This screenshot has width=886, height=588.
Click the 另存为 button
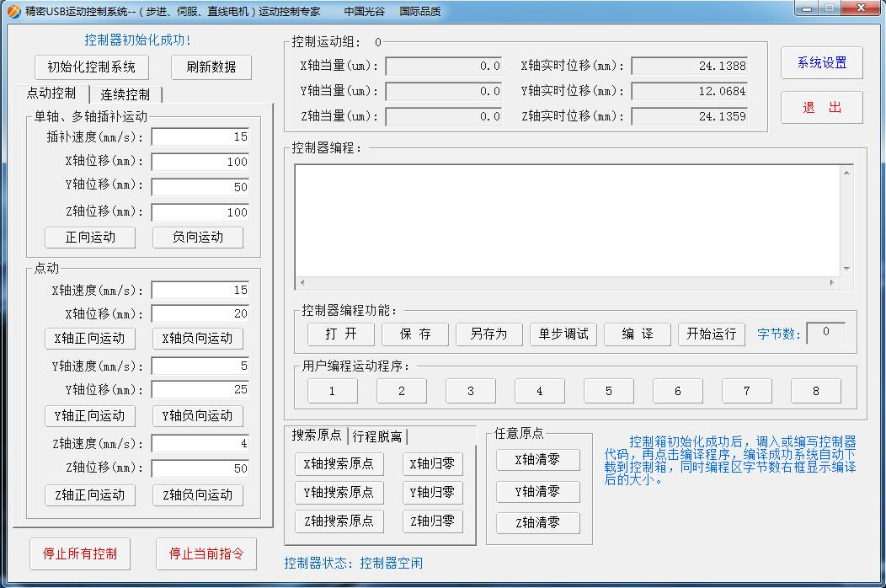(489, 334)
